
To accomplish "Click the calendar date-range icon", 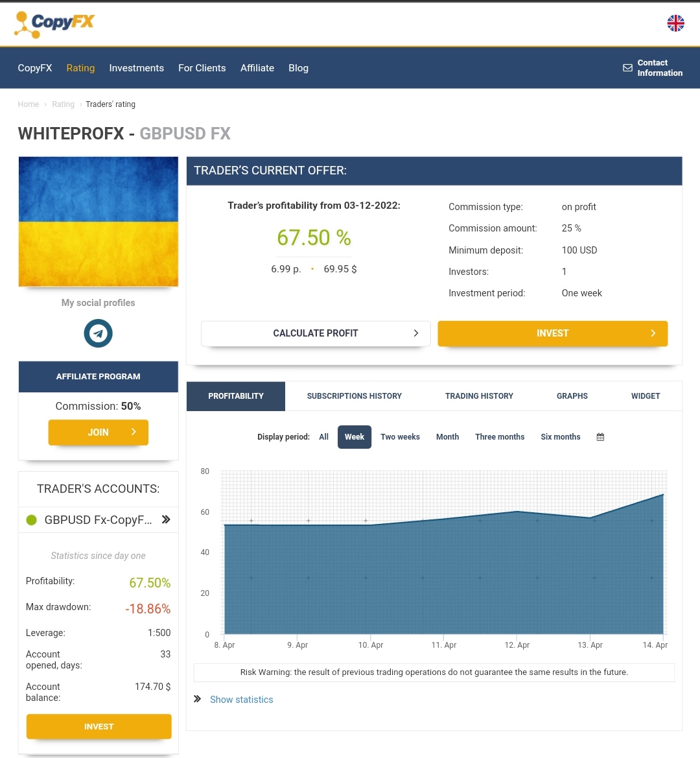I will click(x=600, y=437).
